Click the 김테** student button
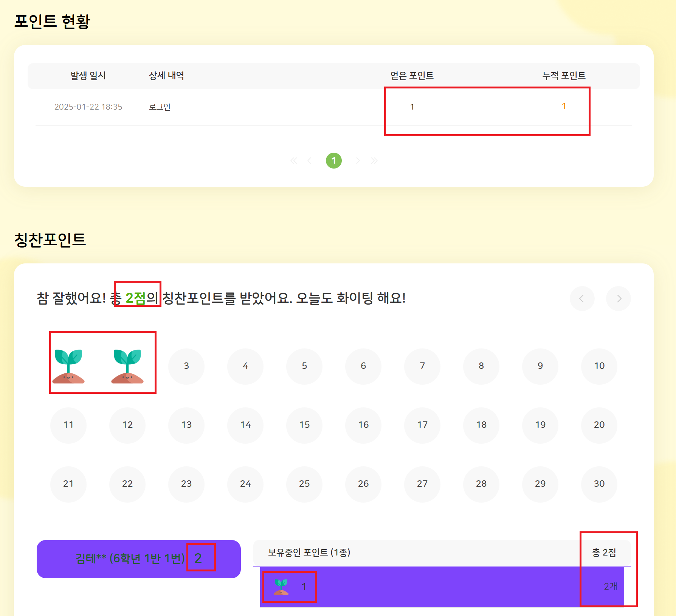This screenshot has height=616, width=676. click(x=138, y=559)
